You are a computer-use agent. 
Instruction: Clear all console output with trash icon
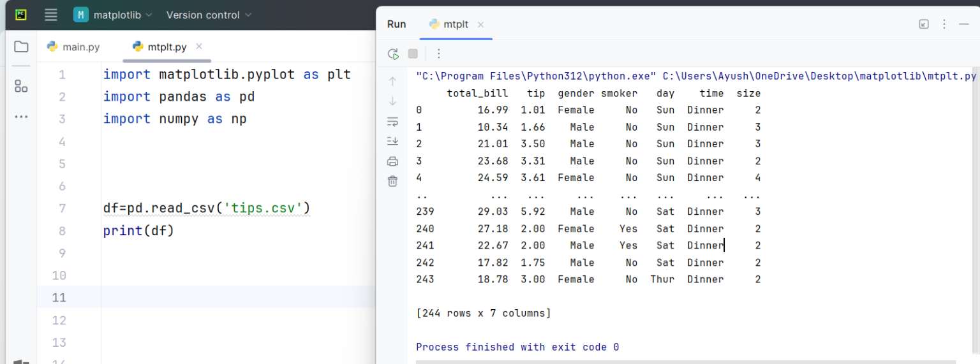(392, 181)
